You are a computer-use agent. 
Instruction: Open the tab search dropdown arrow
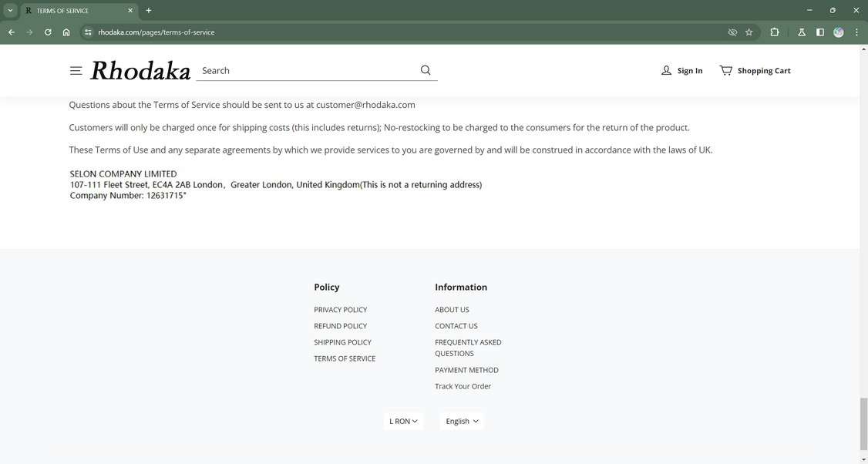click(x=10, y=11)
